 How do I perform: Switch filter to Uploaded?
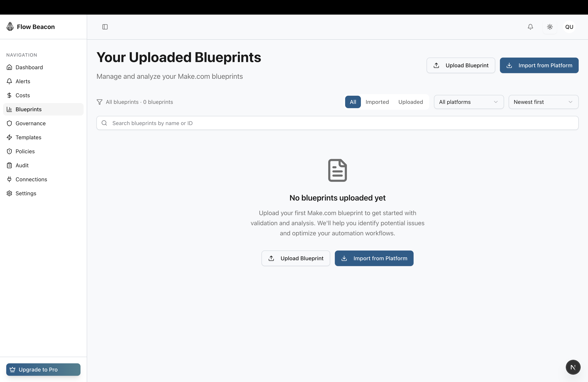410,102
